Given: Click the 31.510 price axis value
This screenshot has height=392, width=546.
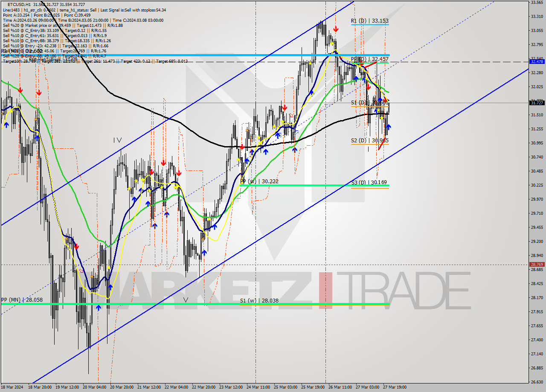Looking at the screenshot, I should [x=537, y=115].
